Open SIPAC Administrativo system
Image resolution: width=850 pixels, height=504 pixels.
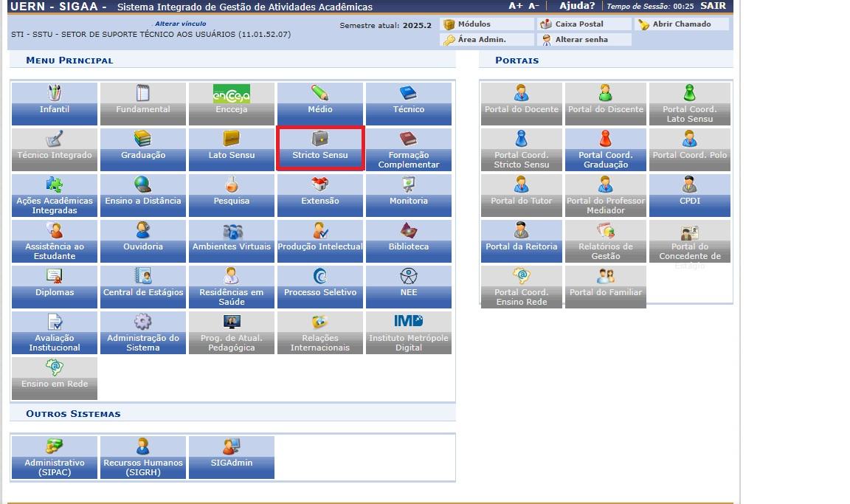point(55,456)
